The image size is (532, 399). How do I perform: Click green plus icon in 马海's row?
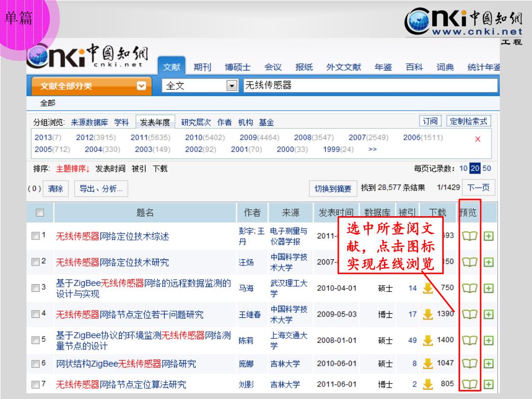point(488,288)
